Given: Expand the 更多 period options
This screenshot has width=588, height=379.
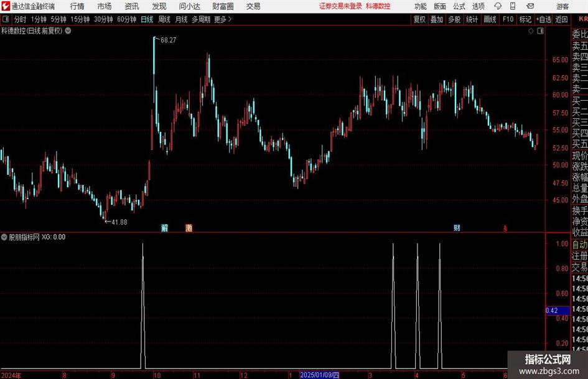Looking at the screenshot, I should click(223, 19).
